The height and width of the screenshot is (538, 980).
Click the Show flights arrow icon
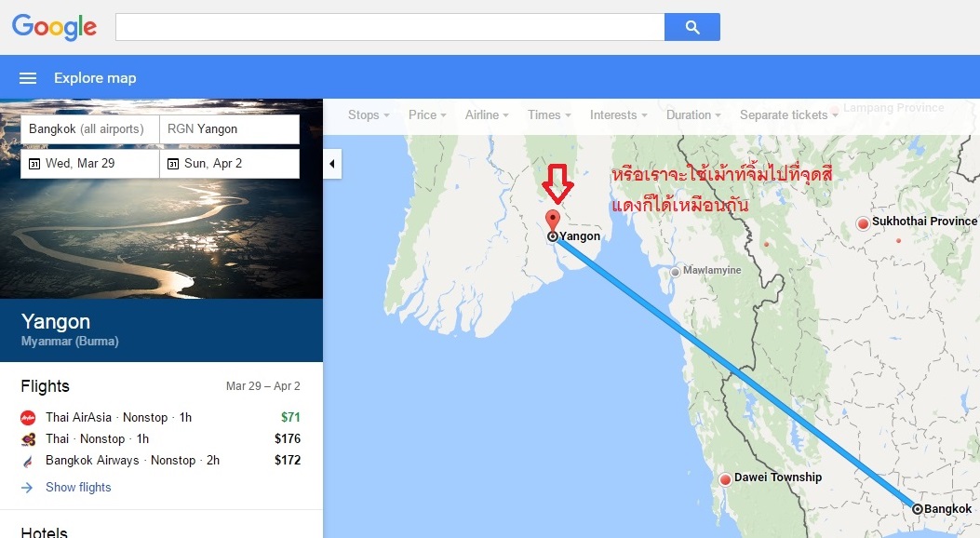27,488
